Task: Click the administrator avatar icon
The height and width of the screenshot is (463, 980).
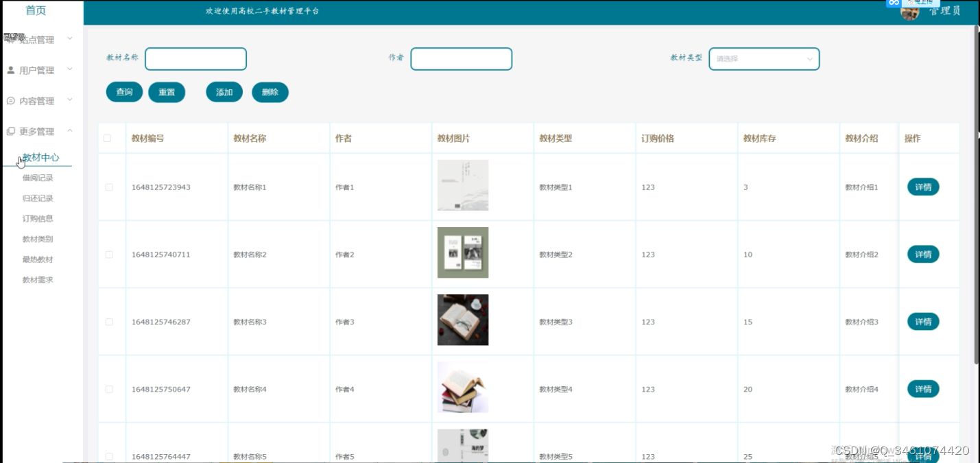Action: click(910, 11)
